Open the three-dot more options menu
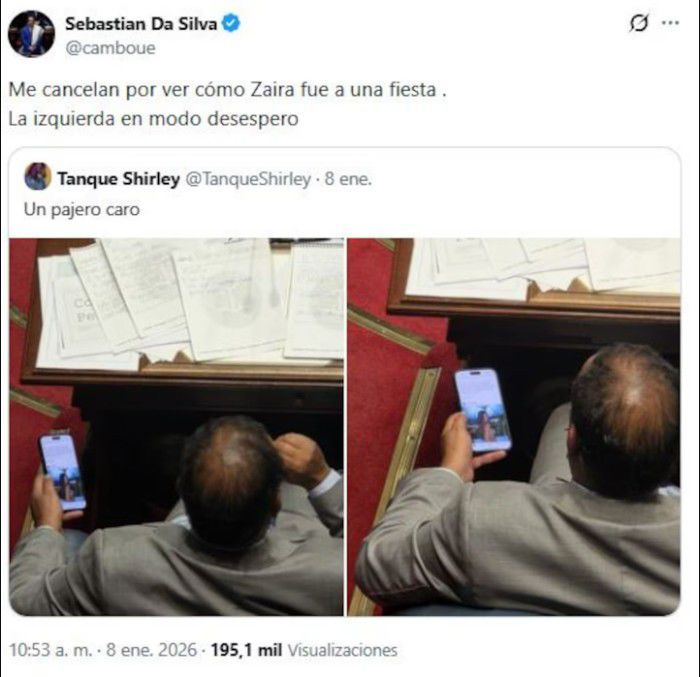The width and height of the screenshot is (700, 677). coord(671,23)
